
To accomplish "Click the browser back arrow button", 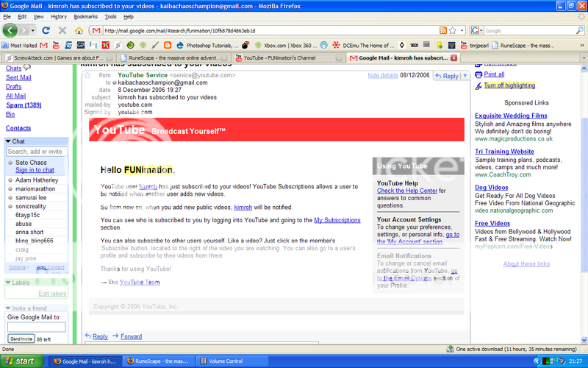I will click(10, 30).
